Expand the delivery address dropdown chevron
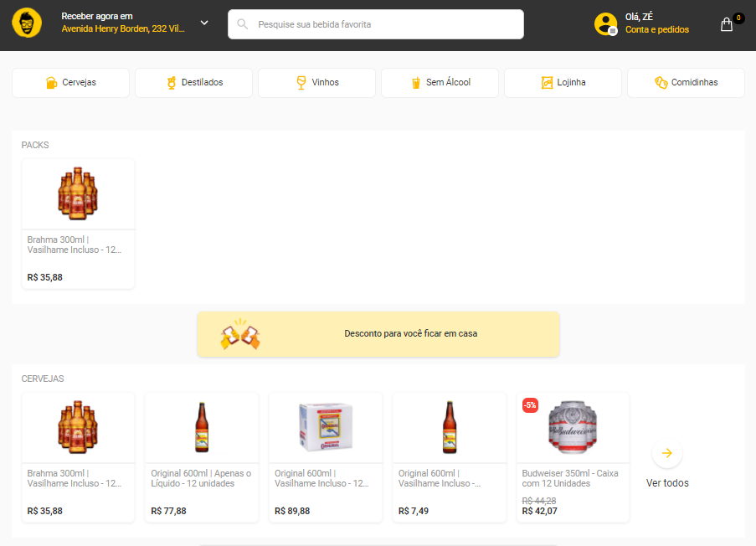 (x=204, y=23)
